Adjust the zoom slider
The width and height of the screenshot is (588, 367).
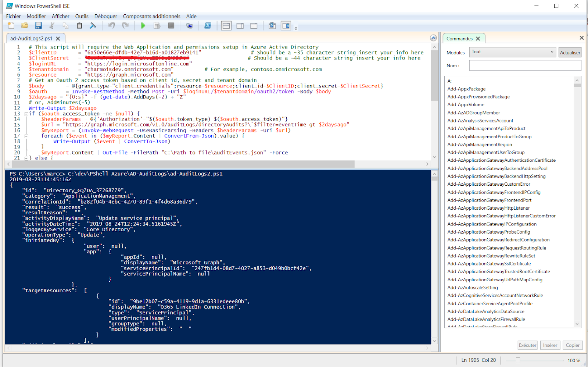[519, 360]
